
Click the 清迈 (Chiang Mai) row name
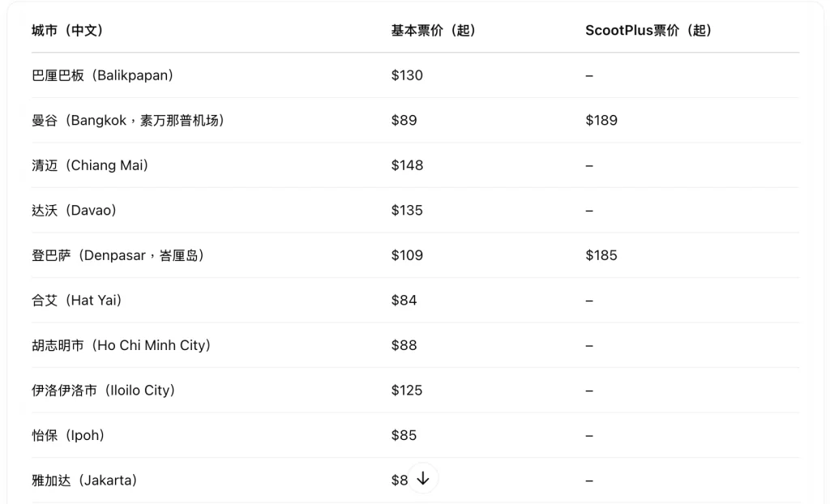(90, 166)
